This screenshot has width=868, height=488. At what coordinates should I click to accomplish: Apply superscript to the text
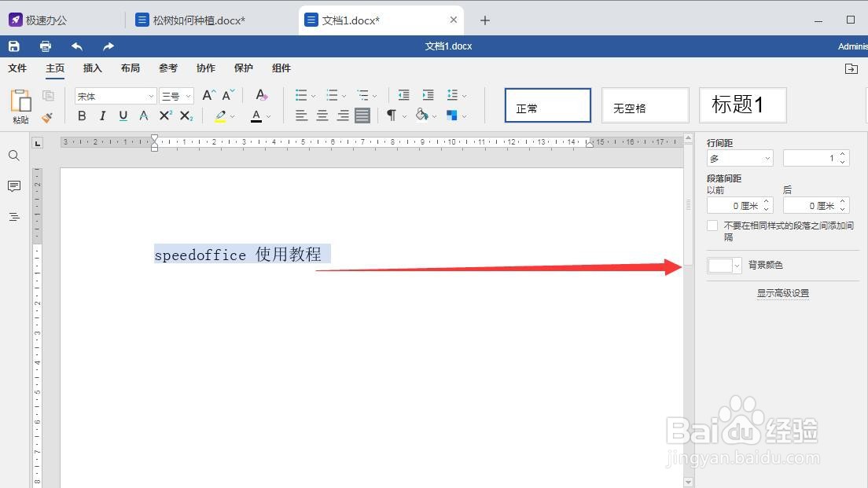164,116
